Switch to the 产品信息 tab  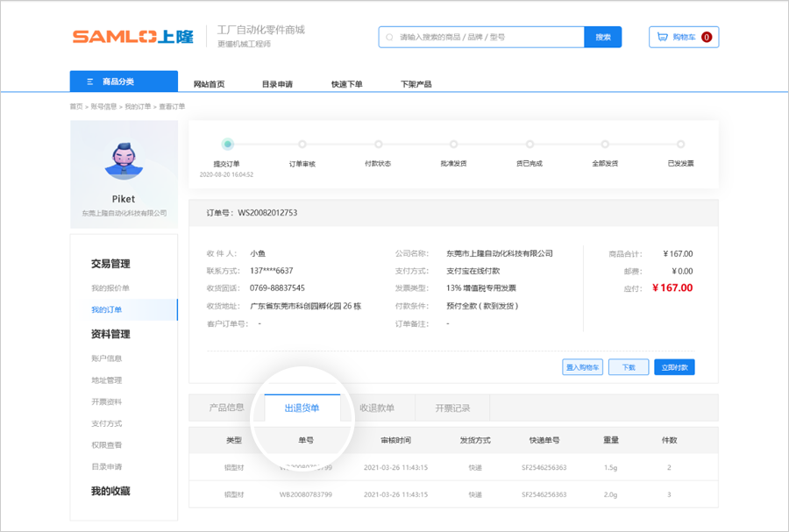pyautogui.click(x=226, y=408)
